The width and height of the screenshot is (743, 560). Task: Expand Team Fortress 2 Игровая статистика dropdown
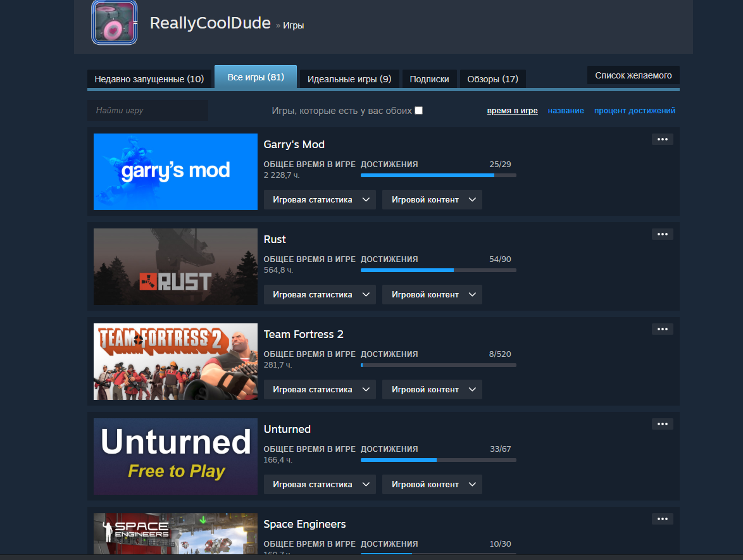tap(320, 389)
